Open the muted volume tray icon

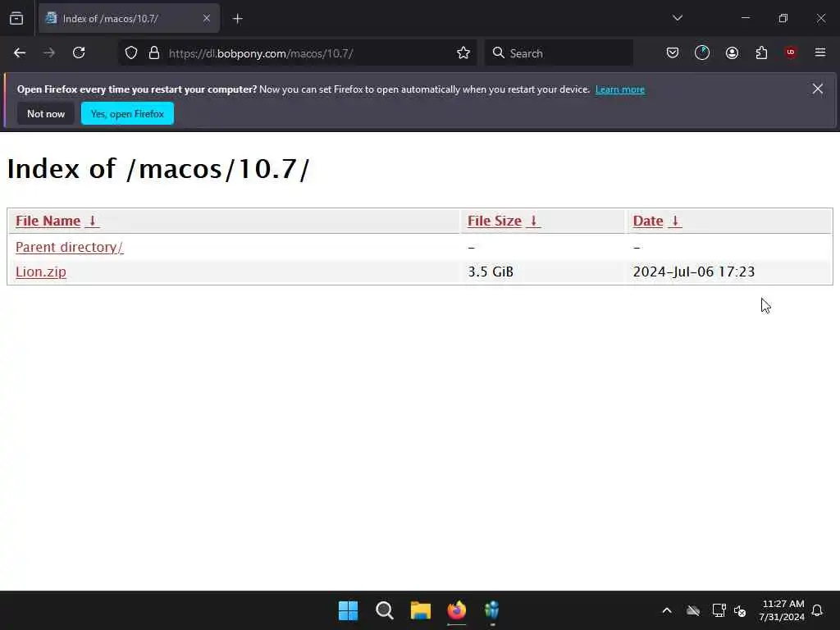(741, 610)
